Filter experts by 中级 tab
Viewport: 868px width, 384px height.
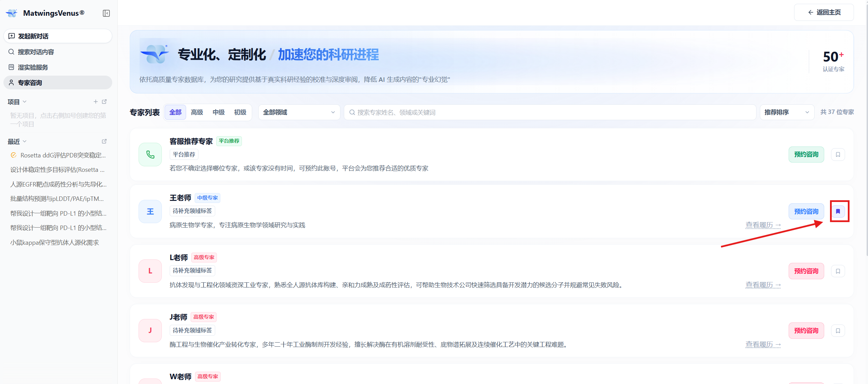(218, 112)
